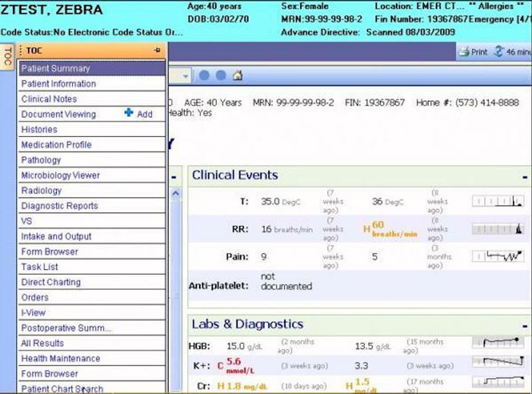This screenshot has height=394, width=532.
Task: Click the back navigation circle button
Action: coord(204,75)
